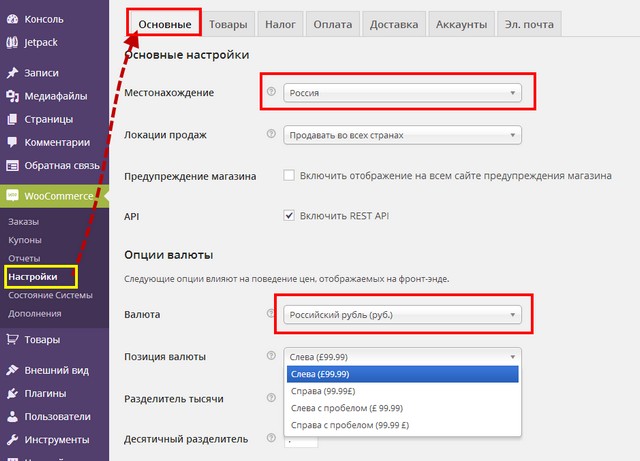Open Купоны submenu item
This screenshot has width=640, height=461.
tap(24, 240)
